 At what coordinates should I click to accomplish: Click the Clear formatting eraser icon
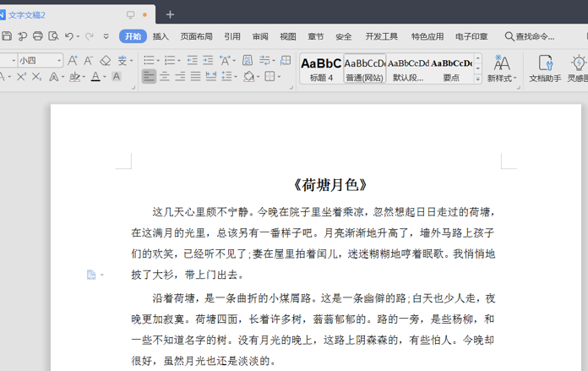[x=106, y=60]
